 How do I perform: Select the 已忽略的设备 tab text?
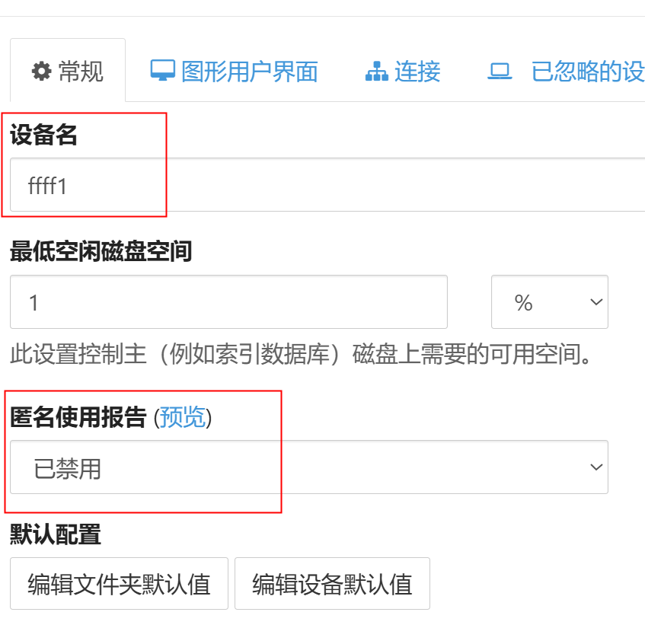(x=587, y=72)
